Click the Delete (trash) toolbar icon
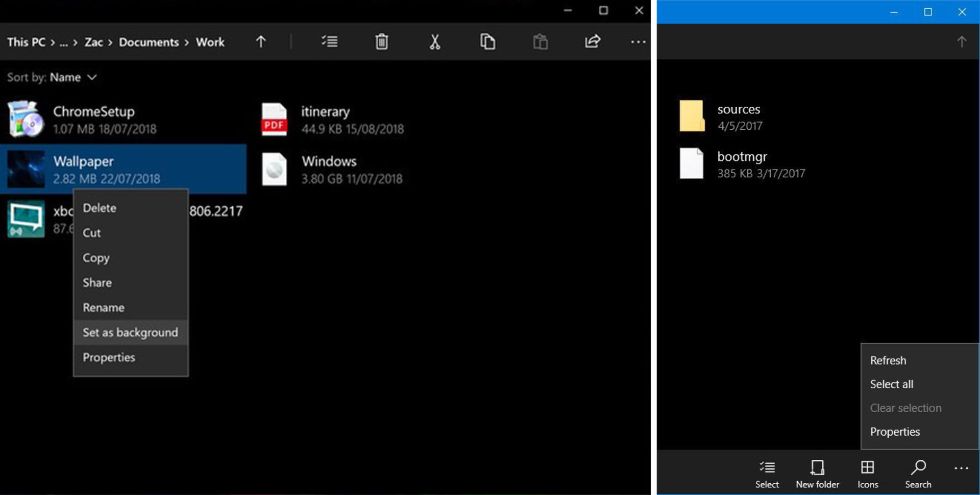Viewport: 980px width, 495px height. click(381, 42)
